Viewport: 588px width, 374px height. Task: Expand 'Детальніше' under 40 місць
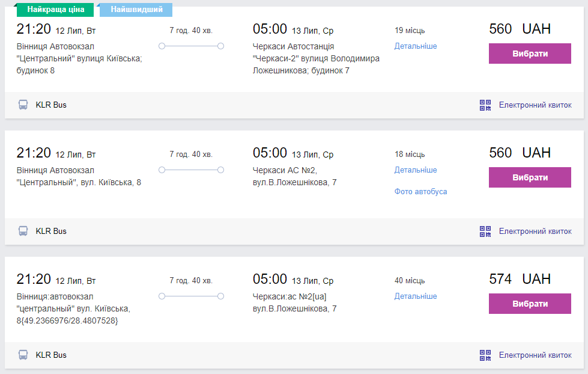tap(416, 296)
